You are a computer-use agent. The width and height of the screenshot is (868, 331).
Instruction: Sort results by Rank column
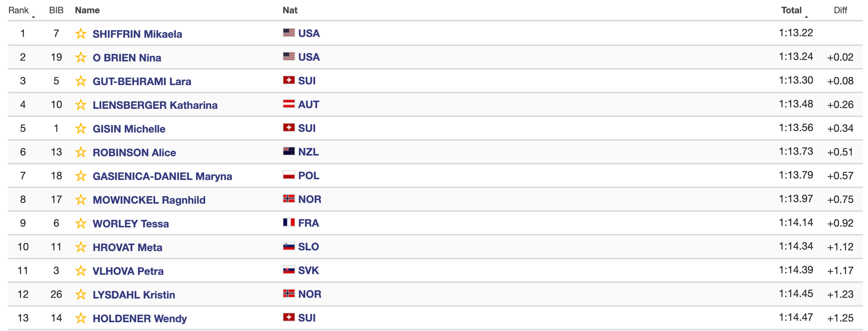(19, 10)
